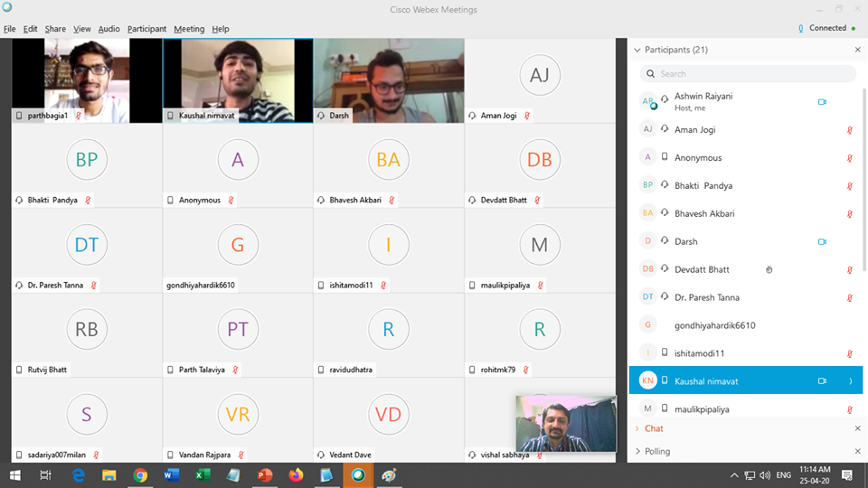Toggle the mic icon for ishitamodi11 in the list
868x488 pixels.
[849, 354]
